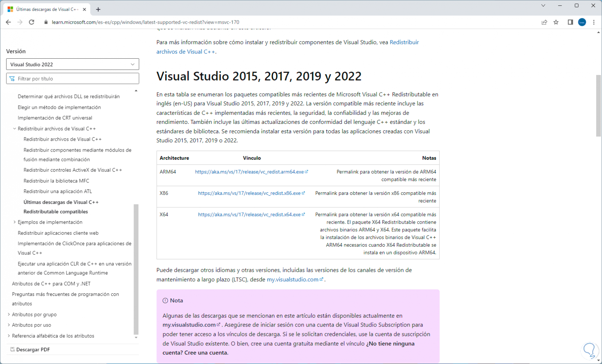
Task: Select 'Redistributable compatibles' in sidebar
Action: (x=55, y=212)
